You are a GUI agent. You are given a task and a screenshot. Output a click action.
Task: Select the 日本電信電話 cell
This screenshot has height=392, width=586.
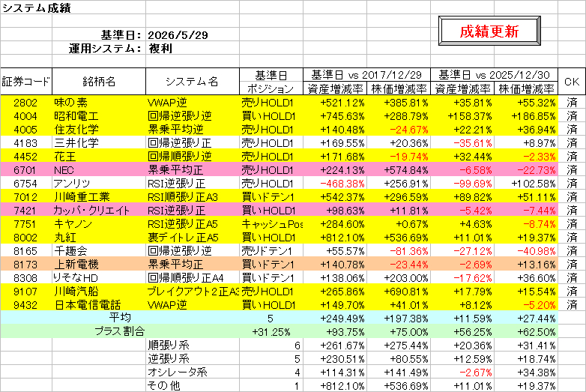click(99, 305)
